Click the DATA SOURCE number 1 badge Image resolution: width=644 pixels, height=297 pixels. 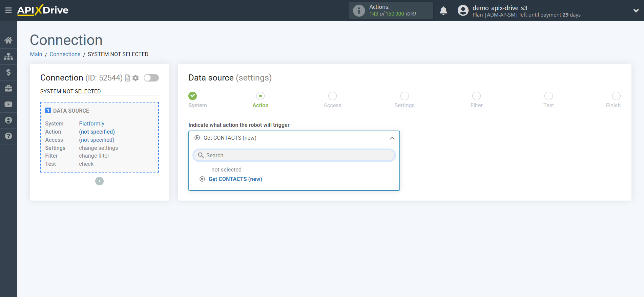tap(48, 111)
